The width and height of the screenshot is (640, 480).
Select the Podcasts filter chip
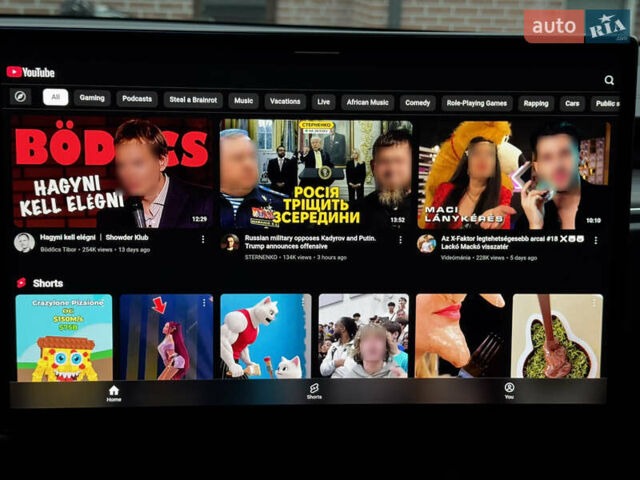137,99
